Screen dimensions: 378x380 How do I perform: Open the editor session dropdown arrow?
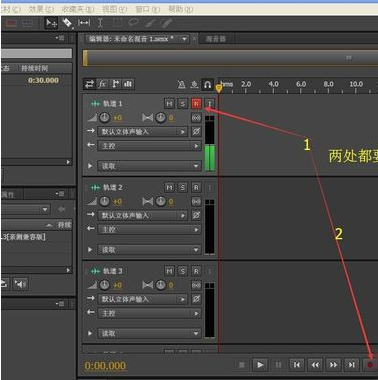[184, 39]
